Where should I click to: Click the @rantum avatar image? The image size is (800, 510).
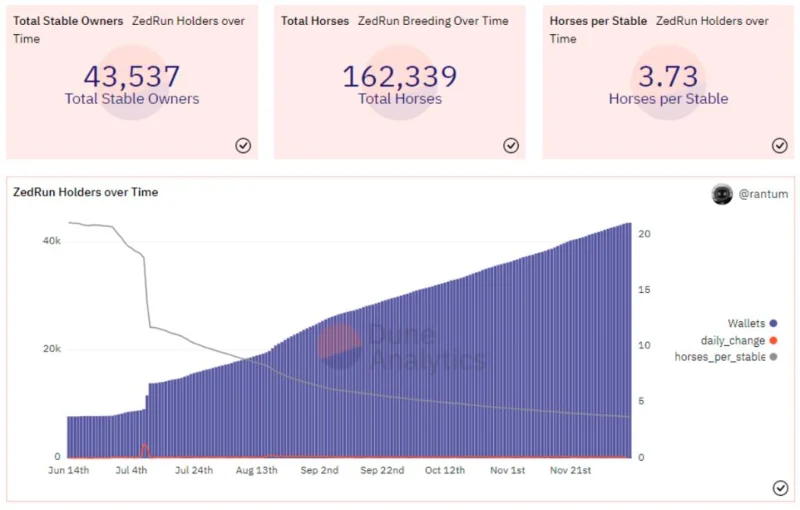pyautogui.click(x=722, y=194)
